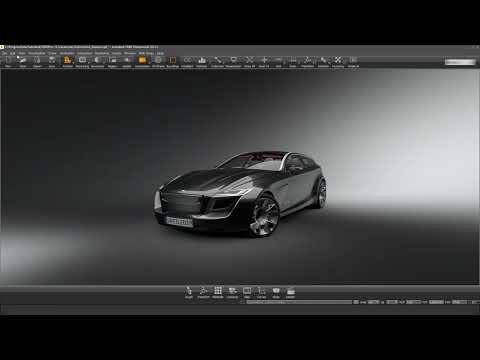Toggle the Headlight toolbar button

pos(187,62)
